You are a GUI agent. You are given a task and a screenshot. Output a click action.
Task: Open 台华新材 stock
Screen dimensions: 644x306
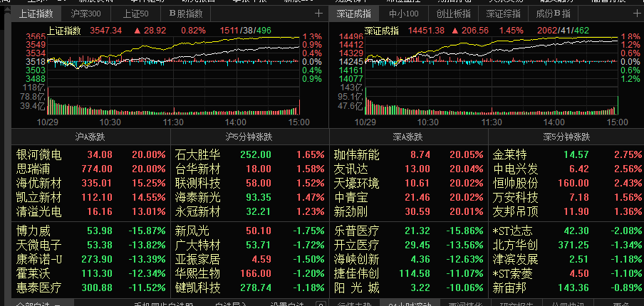point(250,169)
